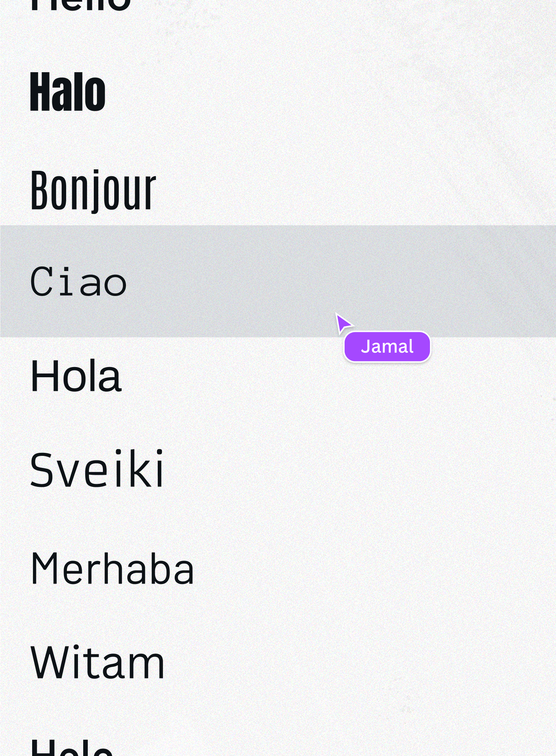Click the highlighted Ciao row

(x=278, y=281)
